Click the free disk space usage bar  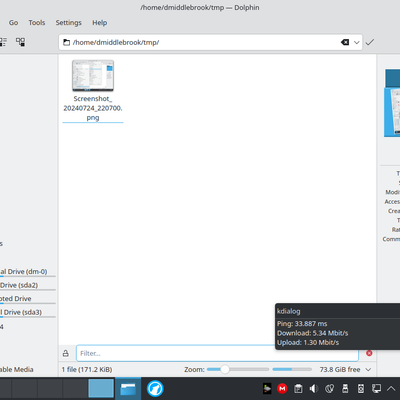292,369
